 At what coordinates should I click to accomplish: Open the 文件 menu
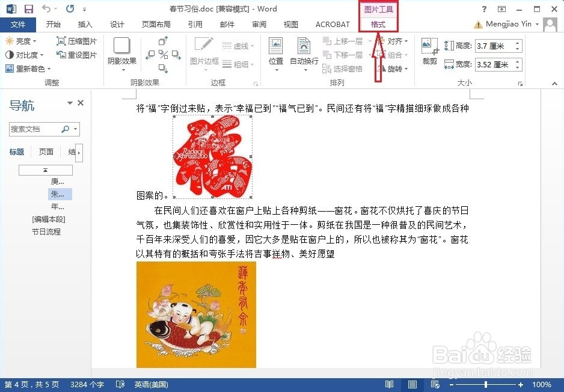click(x=18, y=25)
